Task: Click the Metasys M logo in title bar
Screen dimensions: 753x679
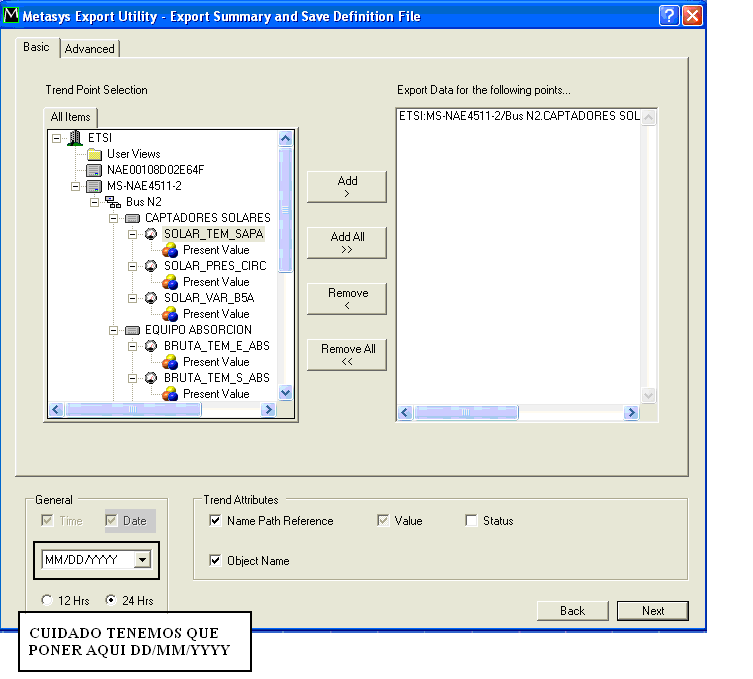Action: point(11,15)
